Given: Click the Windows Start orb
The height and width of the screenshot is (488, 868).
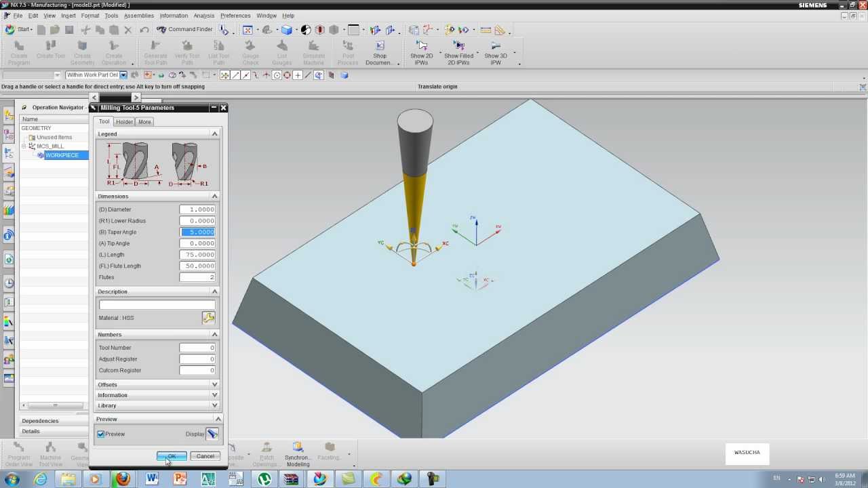Looking at the screenshot, I should point(12,479).
